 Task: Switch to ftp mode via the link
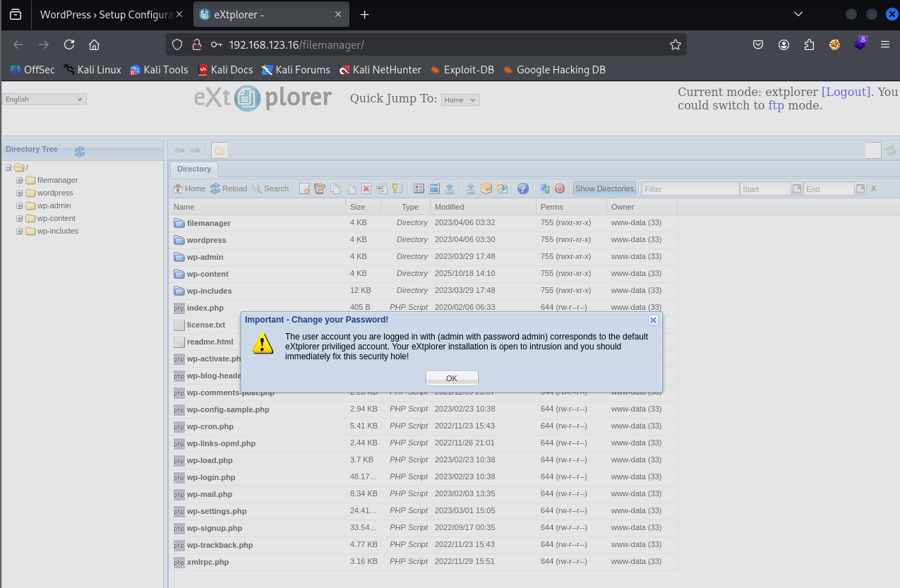coord(776,105)
